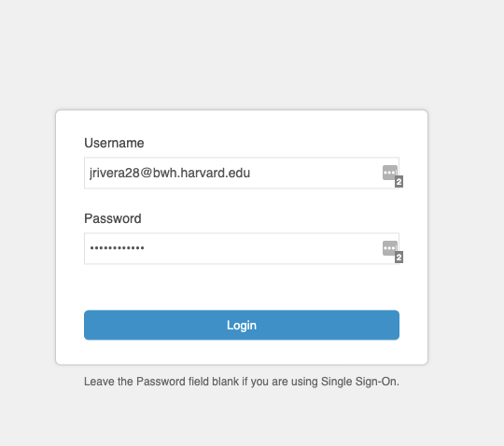Place cursor at end of Password dots
The image size is (504, 446).
145,248
